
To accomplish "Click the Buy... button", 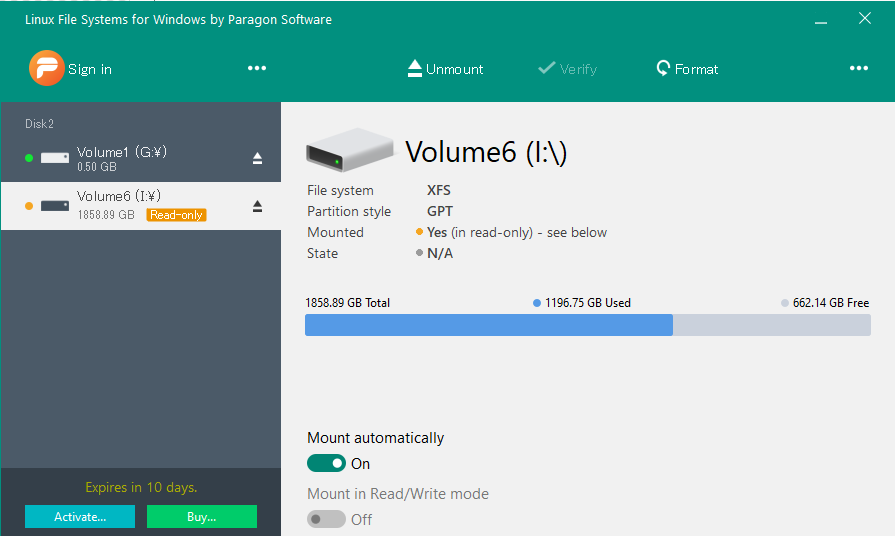I will 202,517.
